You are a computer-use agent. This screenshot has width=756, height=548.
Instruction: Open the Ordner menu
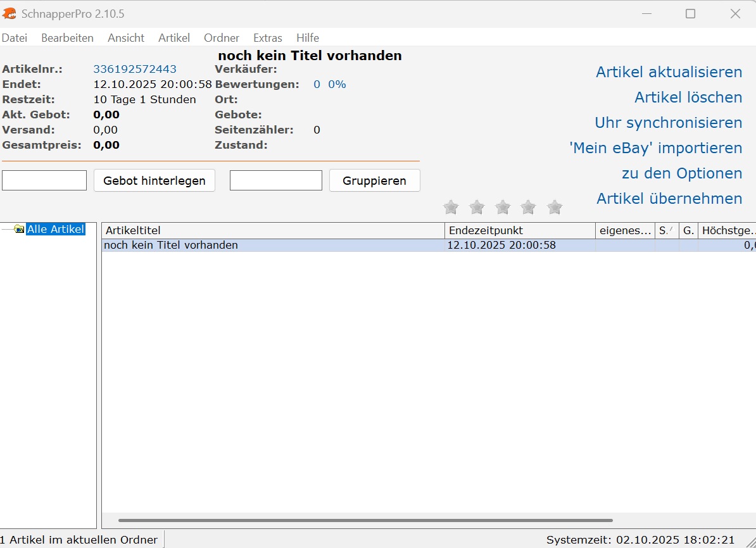(x=222, y=38)
